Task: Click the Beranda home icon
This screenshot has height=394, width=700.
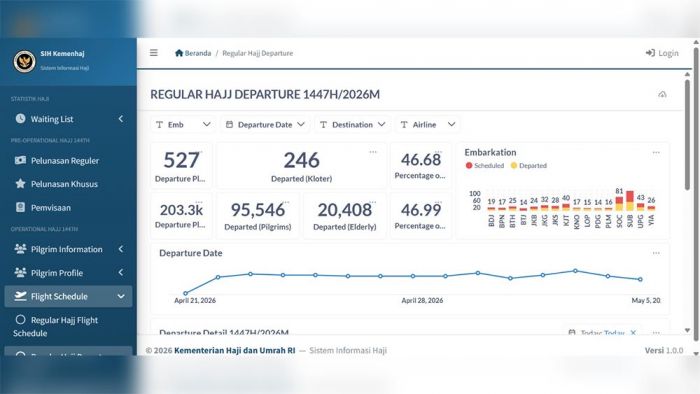Action: [x=179, y=53]
